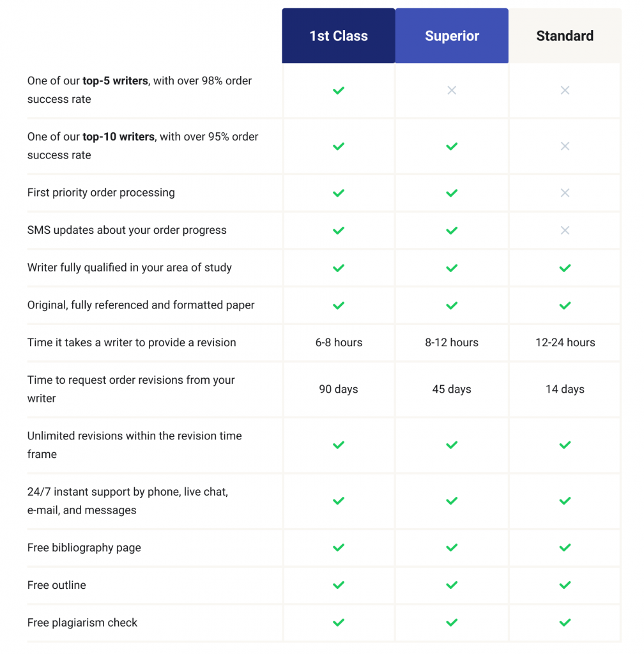Click Superior checkmark for first priority processing

tap(452, 193)
